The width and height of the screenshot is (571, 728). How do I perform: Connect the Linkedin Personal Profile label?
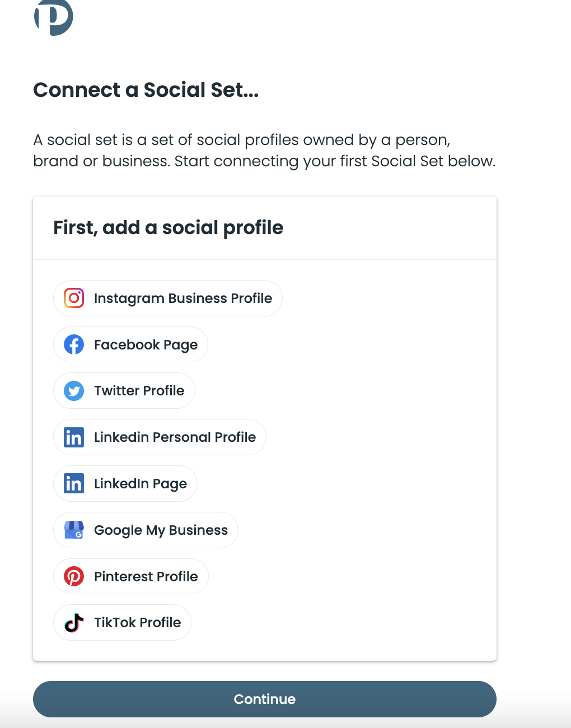[x=175, y=437]
